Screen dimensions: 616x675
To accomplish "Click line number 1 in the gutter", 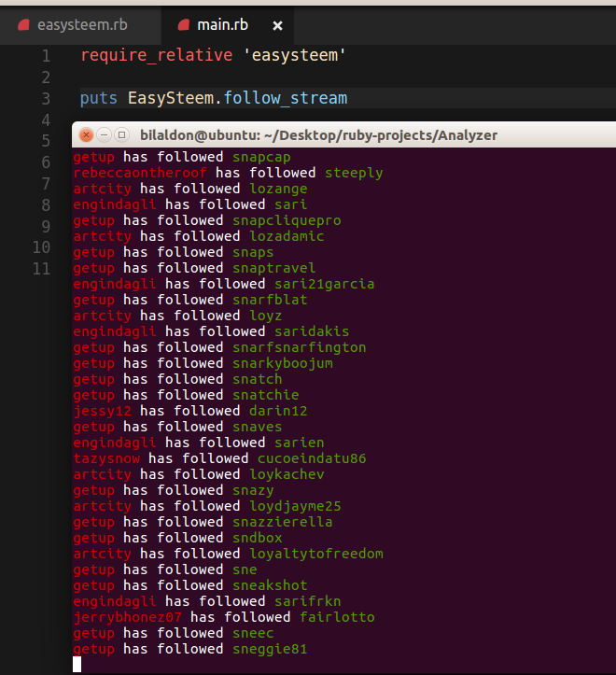I will click(46, 56).
